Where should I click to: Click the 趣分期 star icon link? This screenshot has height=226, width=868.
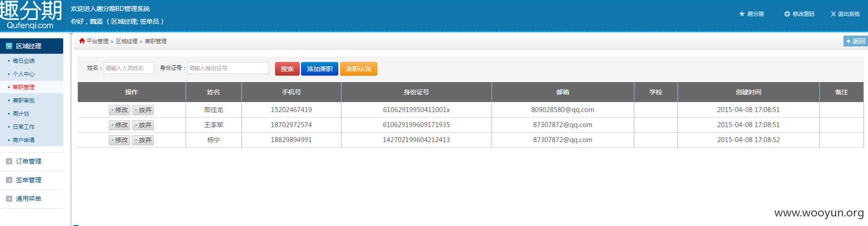pos(751,14)
